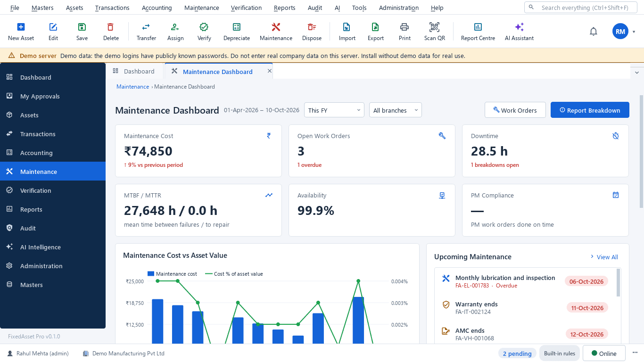644x362 pixels.
Task: Open the Tools menu
Action: pos(359,8)
